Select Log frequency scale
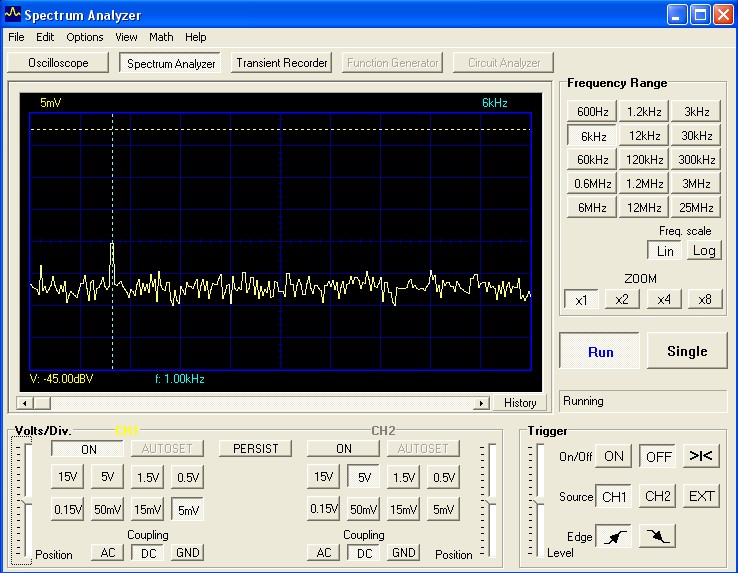The image size is (738, 573). [704, 250]
